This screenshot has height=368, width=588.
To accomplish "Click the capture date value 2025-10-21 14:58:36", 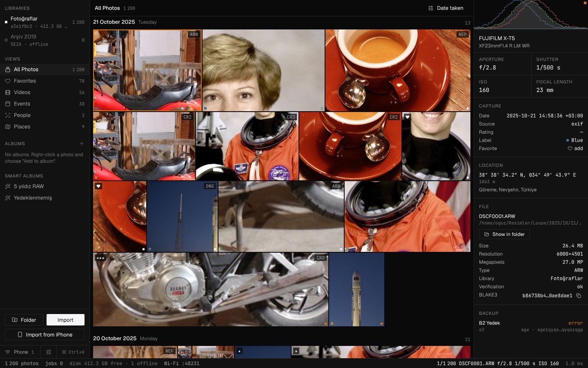I will pos(545,116).
